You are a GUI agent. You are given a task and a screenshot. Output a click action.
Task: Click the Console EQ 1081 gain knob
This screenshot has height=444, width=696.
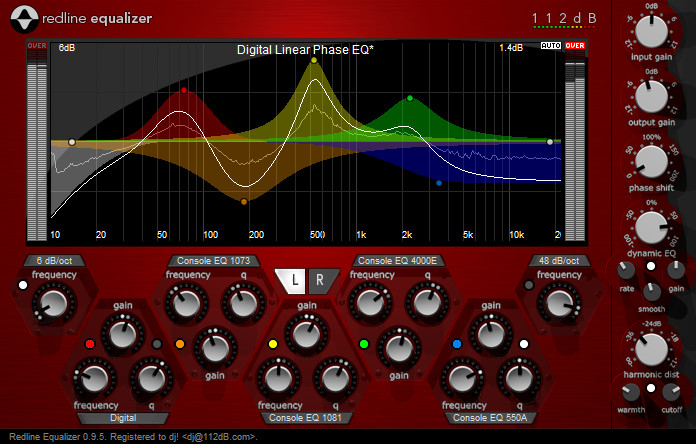[307, 335]
